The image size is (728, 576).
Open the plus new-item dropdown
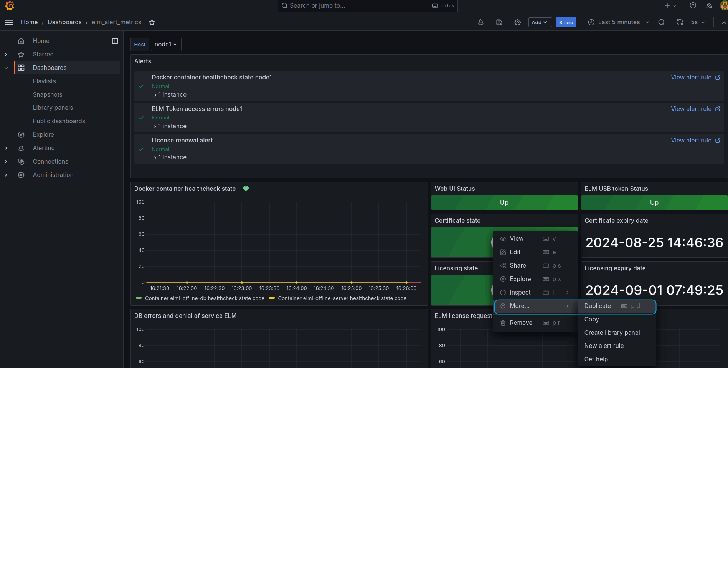[670, 5]
